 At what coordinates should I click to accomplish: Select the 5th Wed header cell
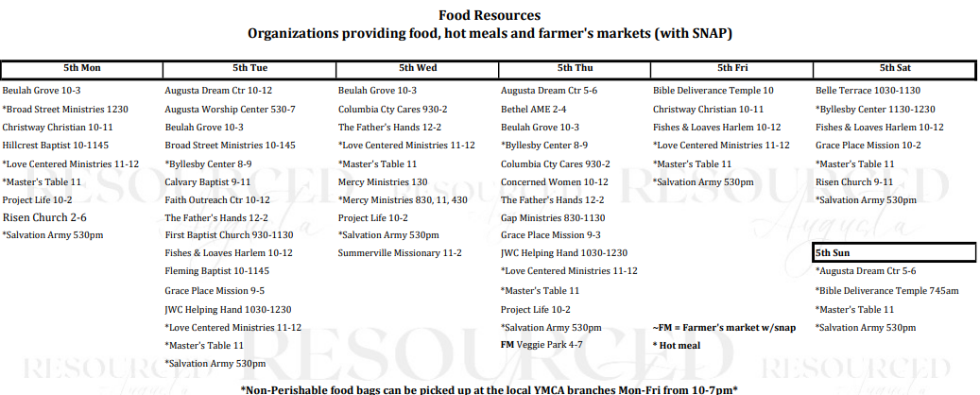pyautogui.click(x=418, y=68)
